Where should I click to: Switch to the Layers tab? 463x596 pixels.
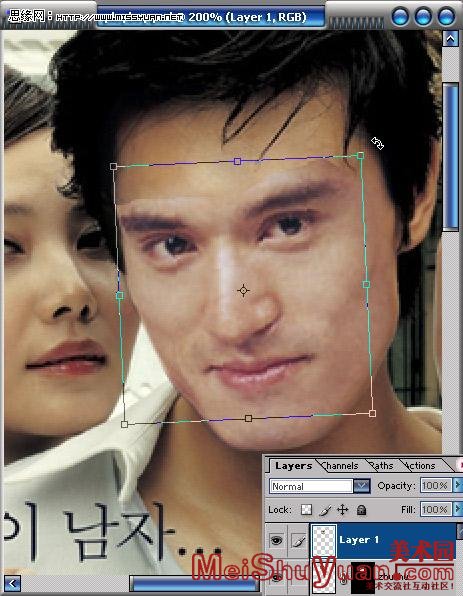pos(293,466)
